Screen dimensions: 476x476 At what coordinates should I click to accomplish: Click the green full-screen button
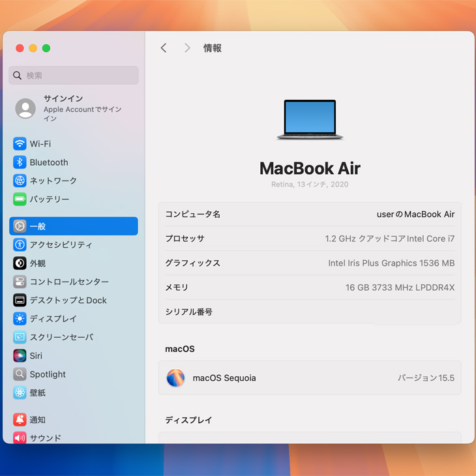pos(46,48)
